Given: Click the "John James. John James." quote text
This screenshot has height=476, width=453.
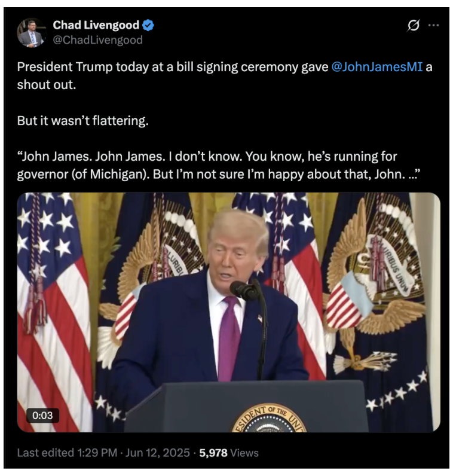Looking at the screenshot, I should [x=91, y=156].
